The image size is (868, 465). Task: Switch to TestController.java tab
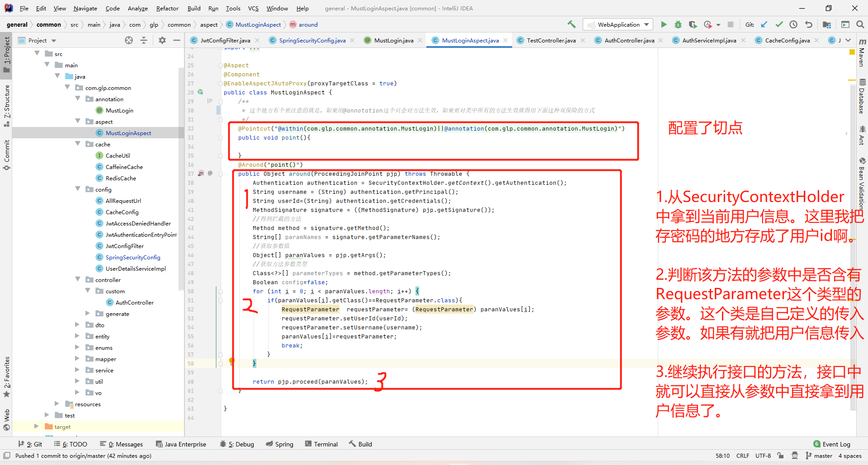tap(551, 40)
